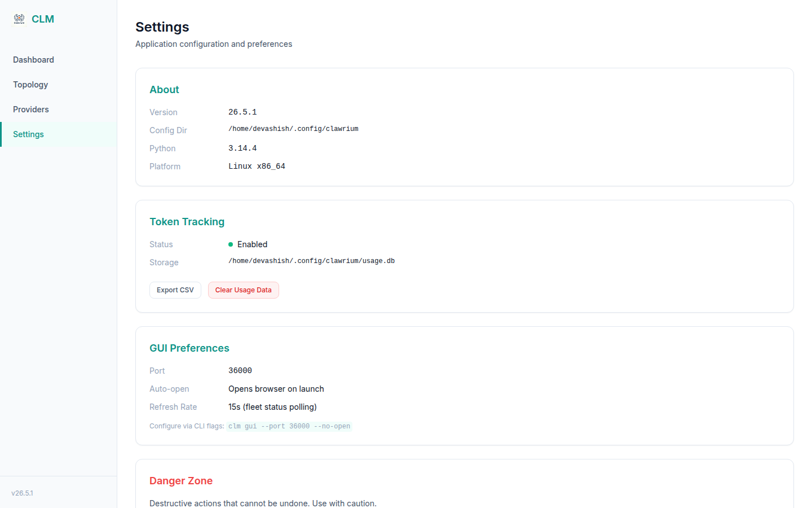Open the Providers page
The image size is (812, 508).
[59, 110]
